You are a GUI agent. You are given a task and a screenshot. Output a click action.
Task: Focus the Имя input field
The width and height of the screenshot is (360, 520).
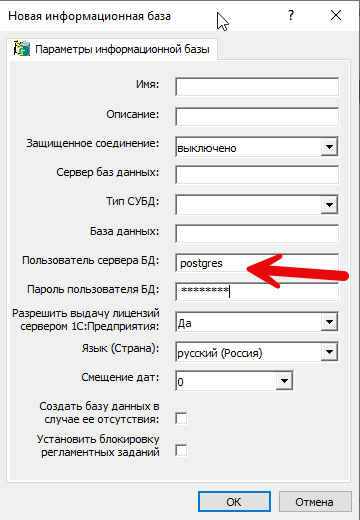click(257, 87)
